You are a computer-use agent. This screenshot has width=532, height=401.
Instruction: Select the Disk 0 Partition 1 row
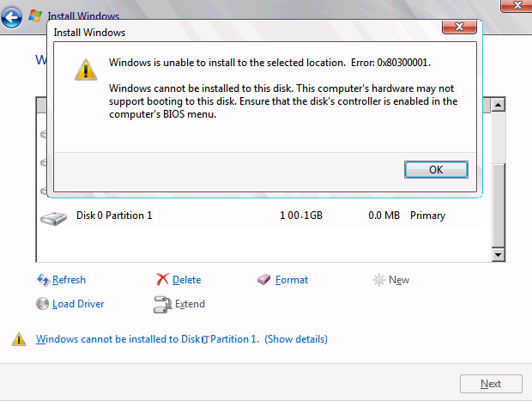pos(257,216)
